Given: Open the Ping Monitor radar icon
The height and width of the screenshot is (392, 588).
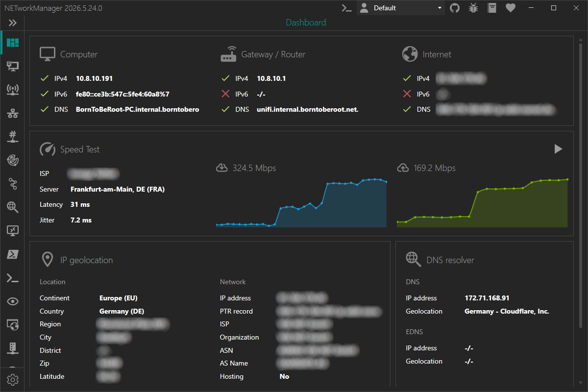Looking at the screenshot, I should (13, 160).
